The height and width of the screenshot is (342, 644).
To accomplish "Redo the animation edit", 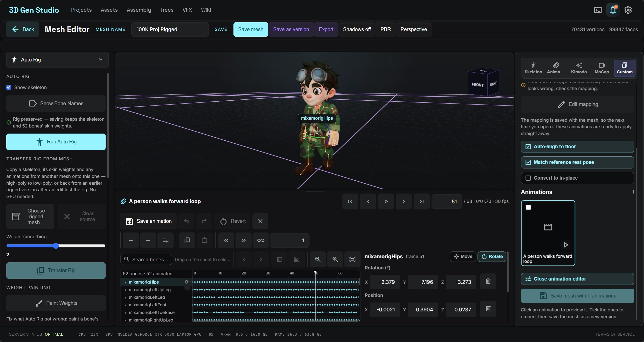I will (x=204, y=221).
